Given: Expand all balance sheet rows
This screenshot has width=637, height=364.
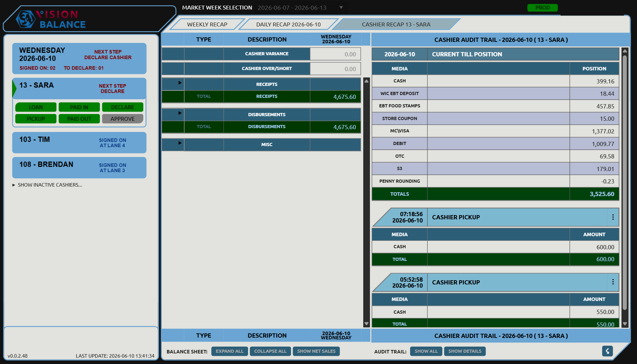Looking at the screenshot, I should coord(230,351).
